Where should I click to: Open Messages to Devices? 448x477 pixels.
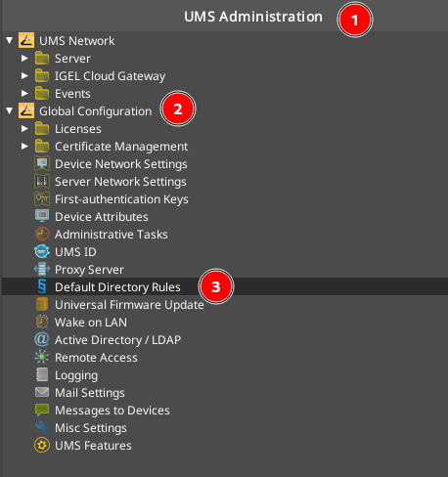tap(112, 411)
